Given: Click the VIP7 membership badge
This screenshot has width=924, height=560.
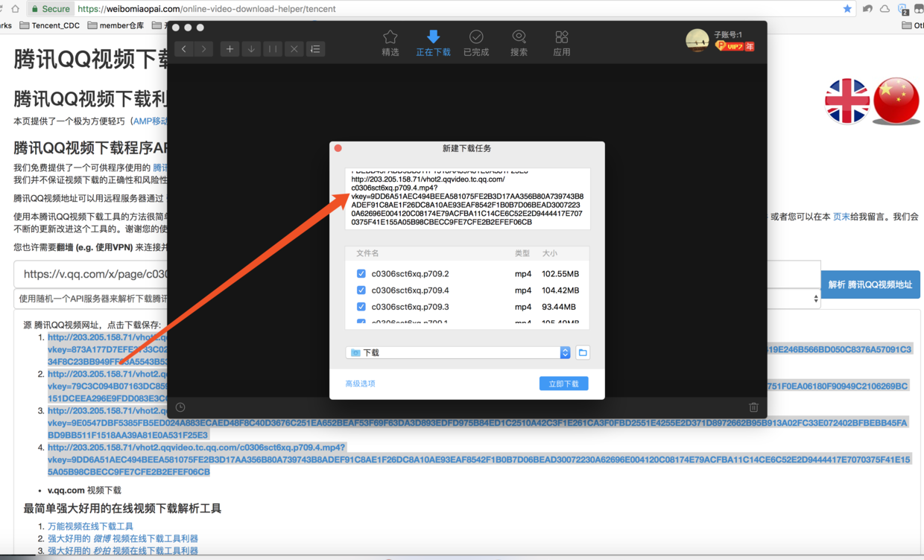Looking at the screenshot, I should coord(735,46).
